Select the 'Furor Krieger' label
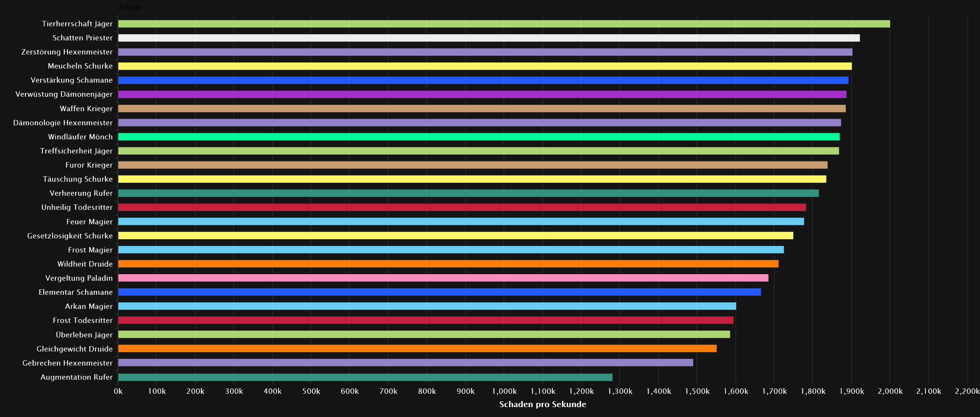This screenshot has height=417, width=980. pos(89,165)
